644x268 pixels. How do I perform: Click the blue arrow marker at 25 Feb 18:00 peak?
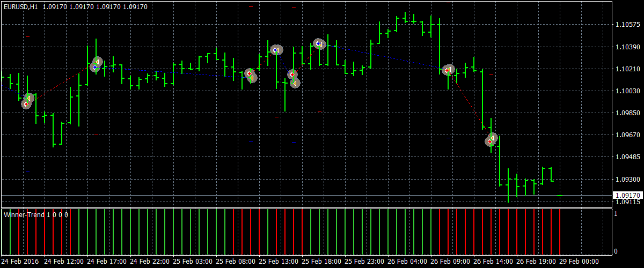pos(318,43)
